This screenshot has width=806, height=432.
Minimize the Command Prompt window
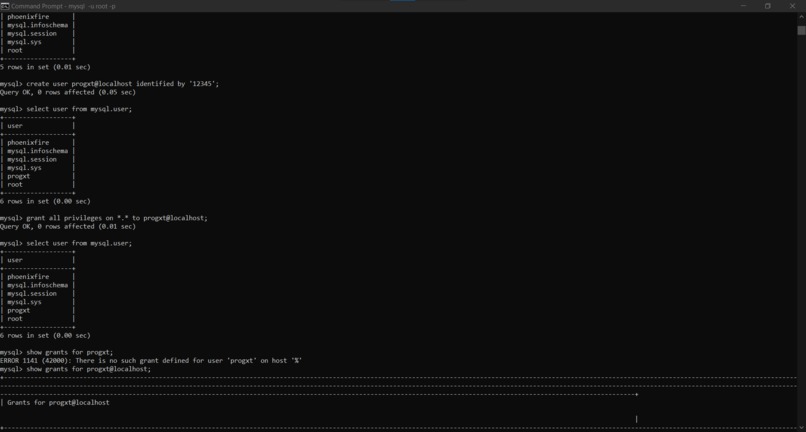pos(743,6)
